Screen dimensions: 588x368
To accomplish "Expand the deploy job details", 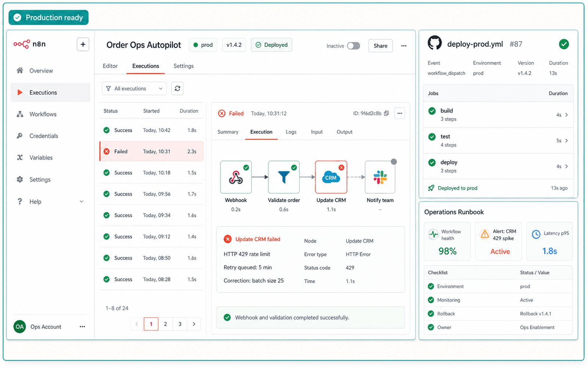I will click(x=566, y=166).
